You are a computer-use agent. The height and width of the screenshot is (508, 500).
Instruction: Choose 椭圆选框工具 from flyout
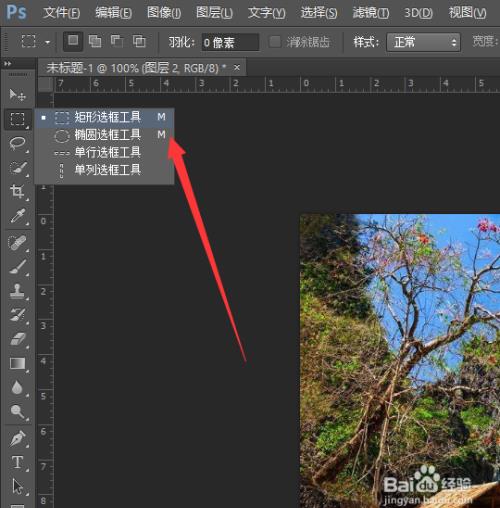point(104,135)
